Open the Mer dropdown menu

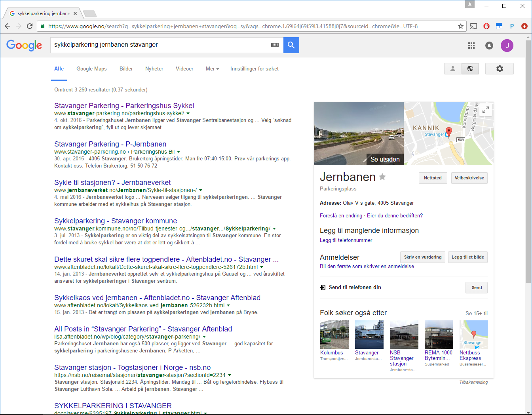tap(213, 69)
